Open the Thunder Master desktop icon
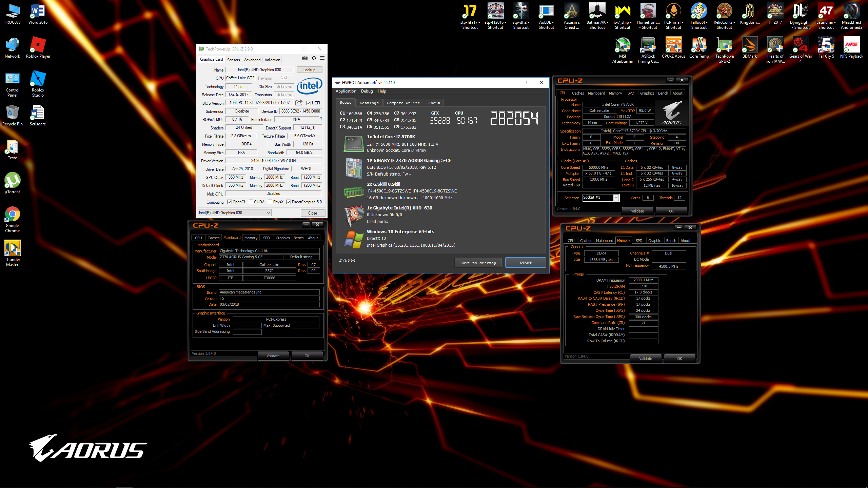The width and height of the screenshot is (868, 488). tap(13, 253)
